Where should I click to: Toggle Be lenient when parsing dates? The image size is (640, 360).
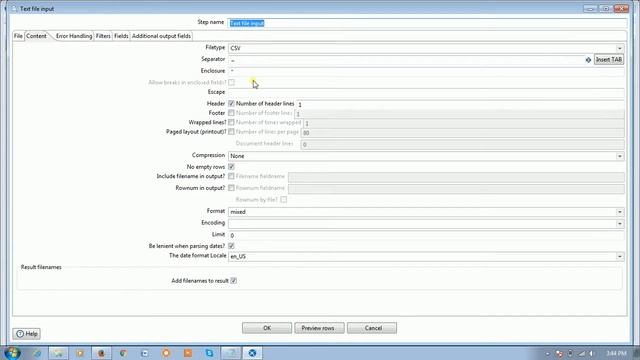(x=231, y=246)
